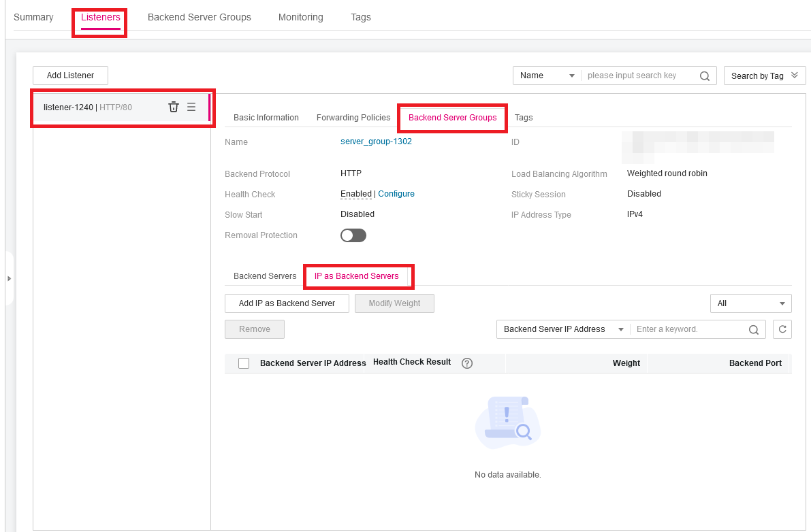This screenshot has height=532, width=811.
Task: Click the search magnifier in the top search bar
Action: tap(705, 76)
